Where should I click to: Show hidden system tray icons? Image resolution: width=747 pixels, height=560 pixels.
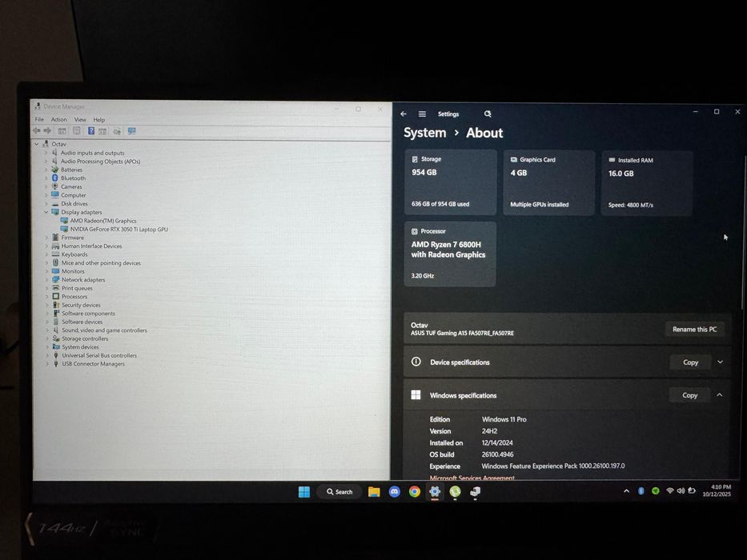(x=626, y=491)
